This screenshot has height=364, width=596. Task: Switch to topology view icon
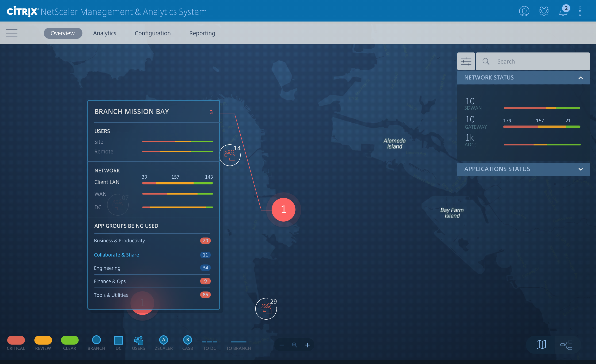click(x=566, y=345)
